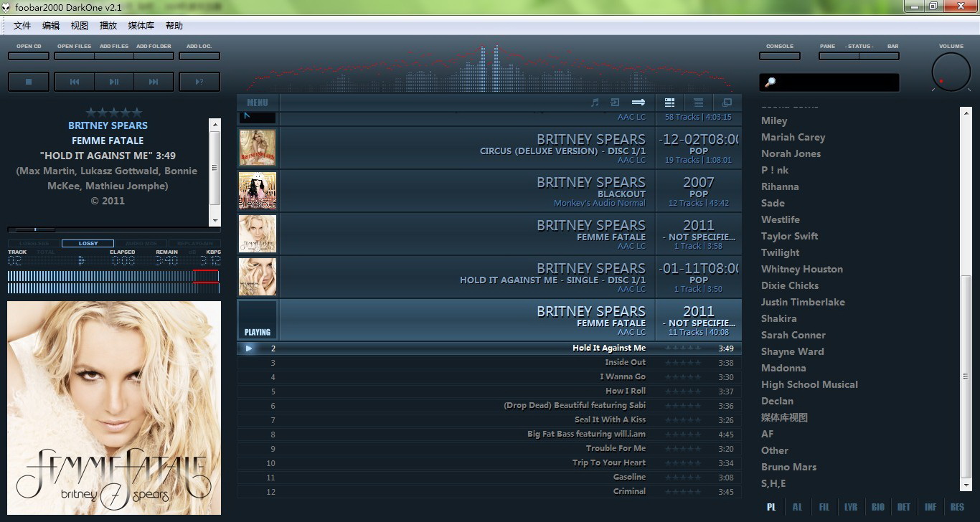The width and height of the screenshot is (980, 522).
Task: Click the foobar2000 alien icon in title bar
Action: tap(7, 7)
